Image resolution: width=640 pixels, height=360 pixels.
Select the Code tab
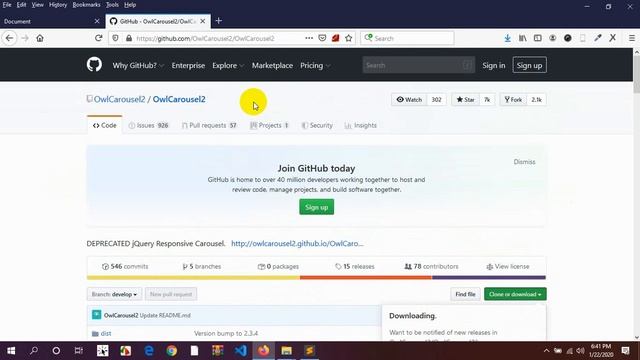[104, 125]
